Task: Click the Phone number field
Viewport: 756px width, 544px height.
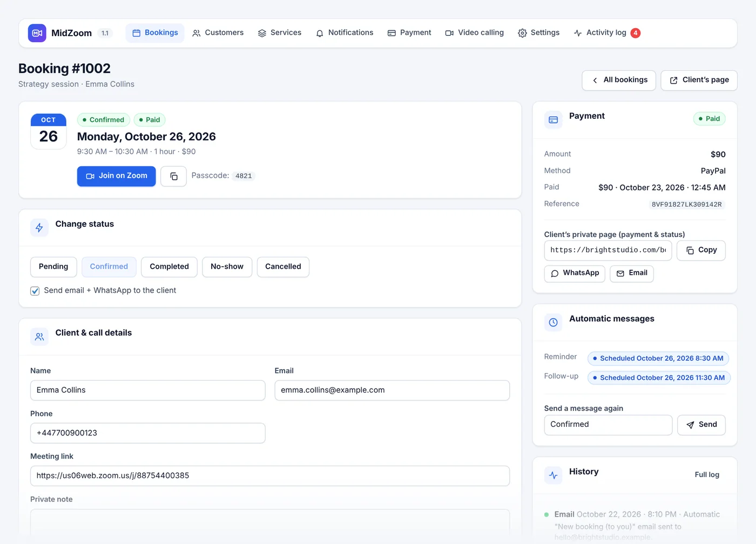Action: [148, 433]
